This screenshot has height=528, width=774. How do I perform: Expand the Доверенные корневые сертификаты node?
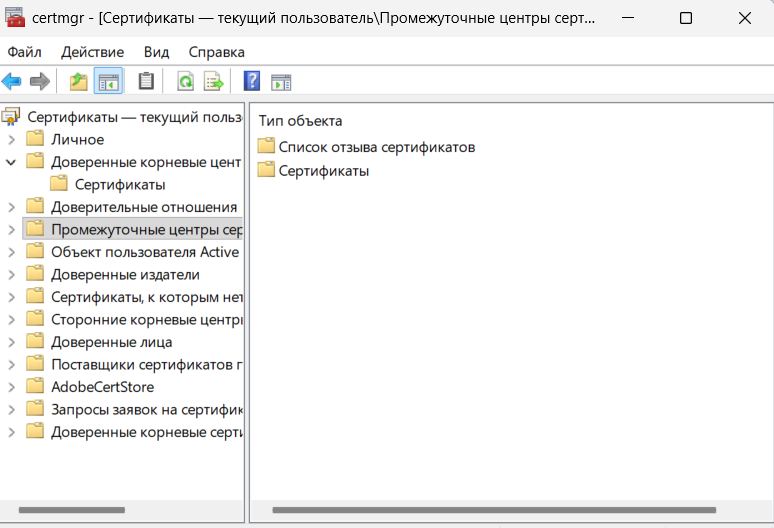(12, 432)
